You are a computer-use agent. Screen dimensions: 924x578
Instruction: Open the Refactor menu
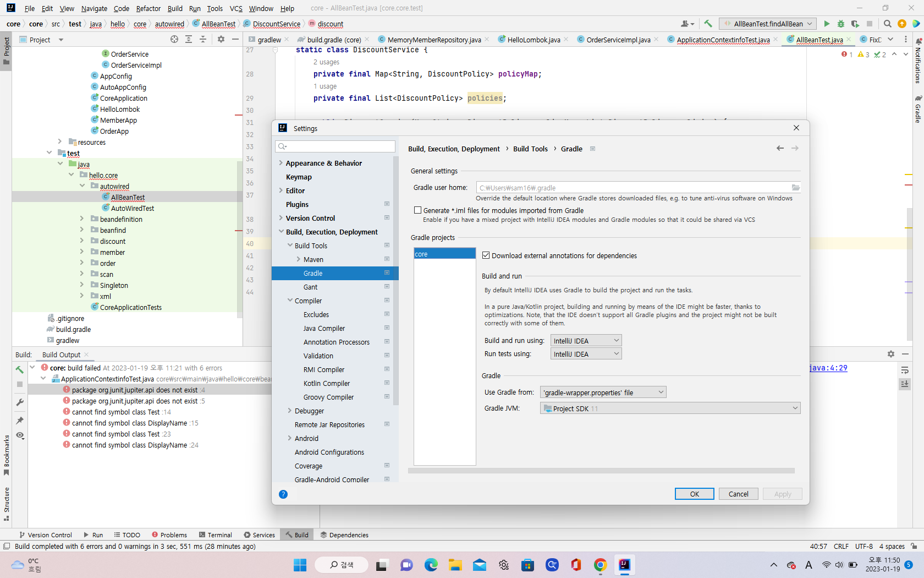[x=148, y=8]
